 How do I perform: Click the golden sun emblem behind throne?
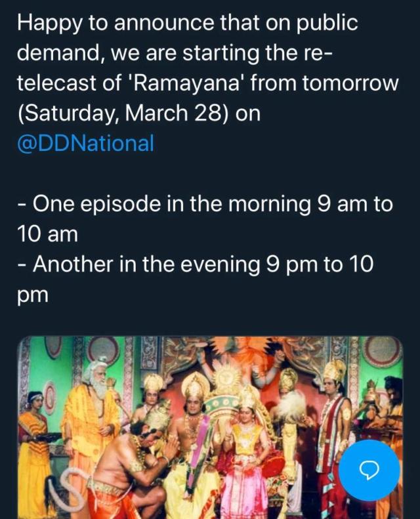point(228,379)
